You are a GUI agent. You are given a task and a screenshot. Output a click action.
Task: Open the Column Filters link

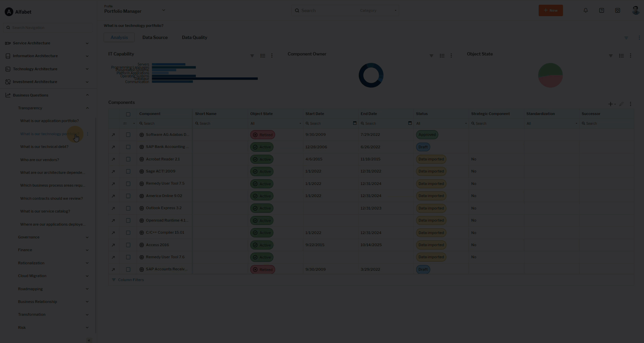point(131,280)
